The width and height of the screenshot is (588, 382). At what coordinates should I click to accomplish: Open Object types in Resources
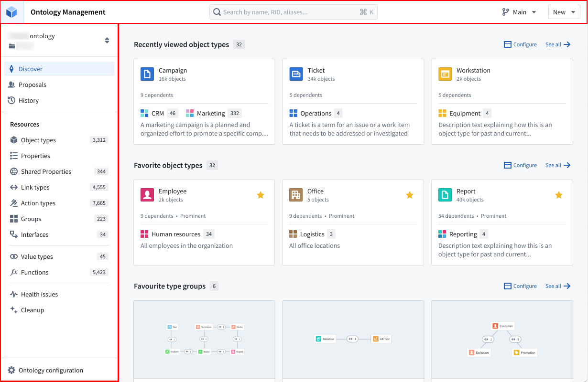[59, 140]
